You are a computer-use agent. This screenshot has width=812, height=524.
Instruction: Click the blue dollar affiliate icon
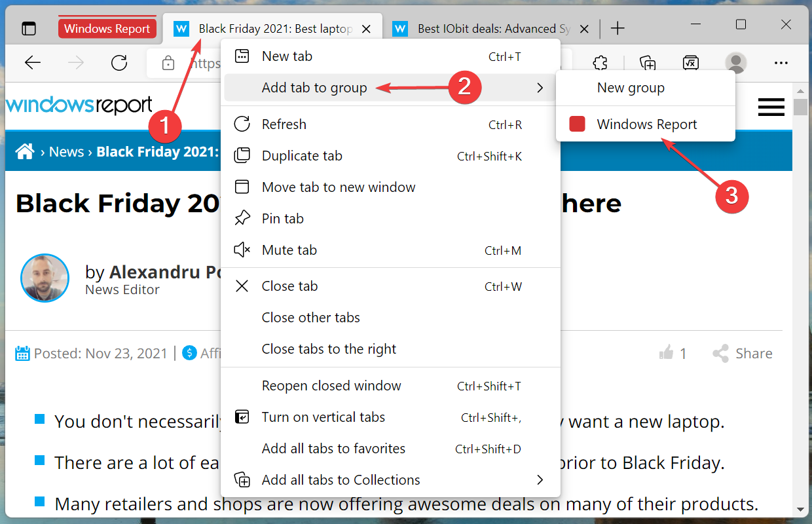(190, 354)
